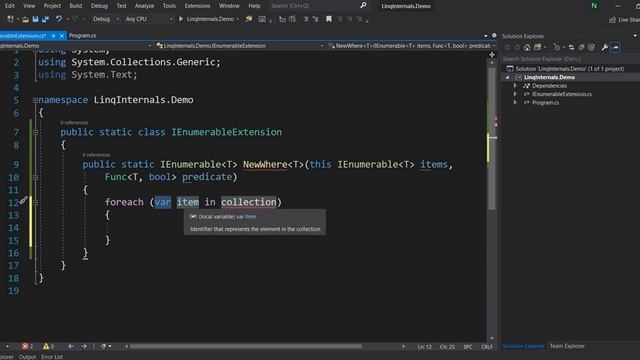
Task: Click the Save icon in the toolbar
Action: coord(36,19)
